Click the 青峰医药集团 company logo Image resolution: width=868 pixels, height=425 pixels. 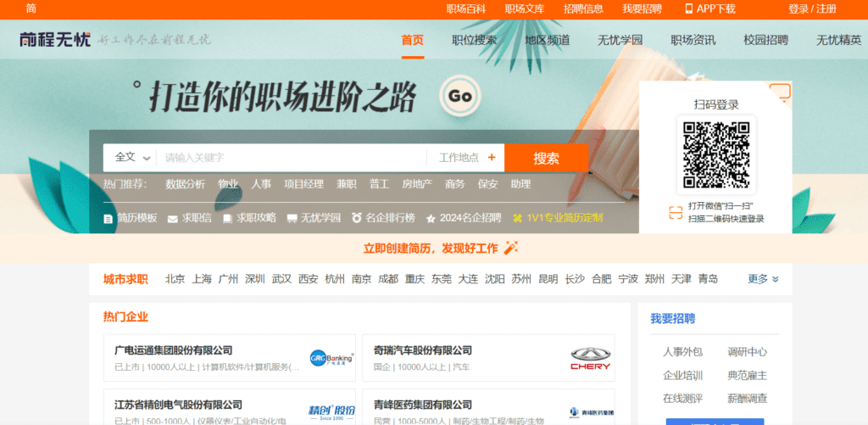pyautogui.click(x=591, y=412)
